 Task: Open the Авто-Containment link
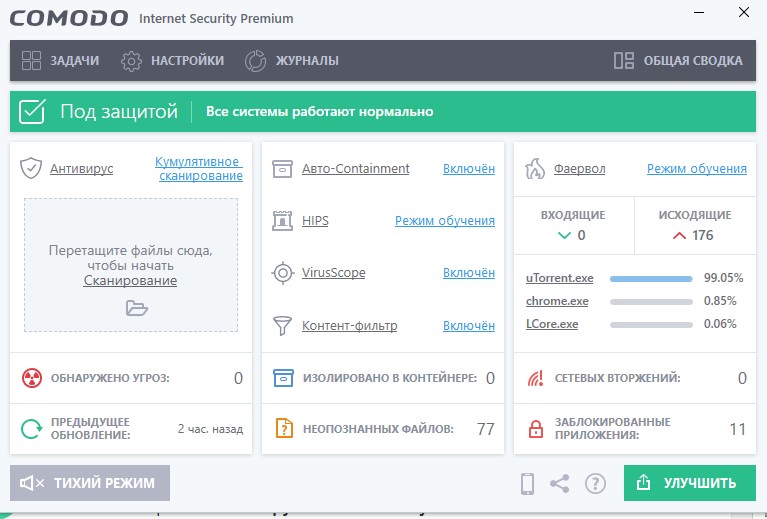(356, 169)
